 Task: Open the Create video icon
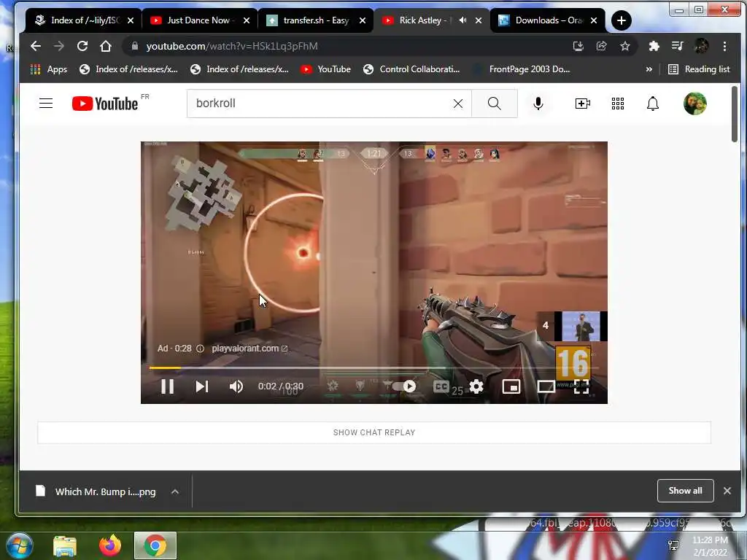(583, 104)
